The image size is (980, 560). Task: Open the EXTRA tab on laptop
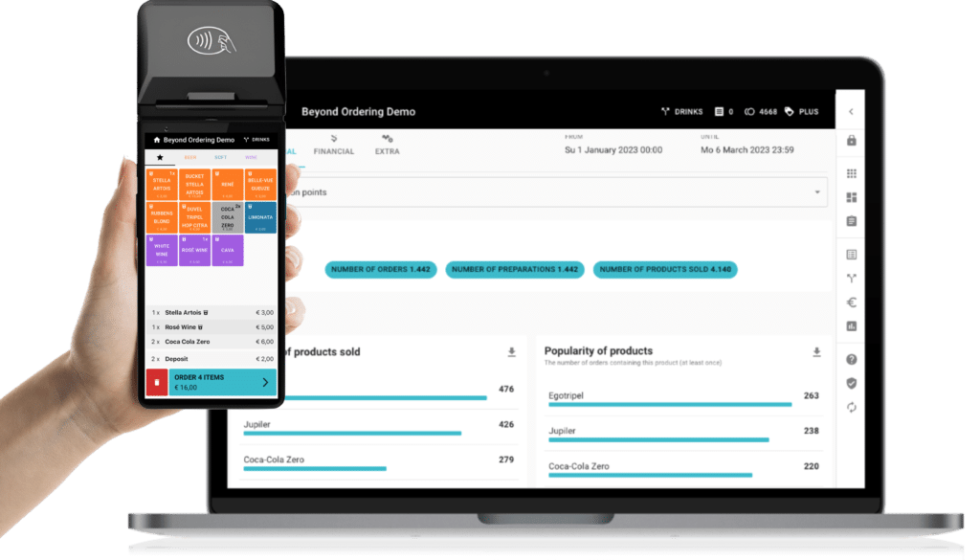pyautogui.click(x=387, y=145)
